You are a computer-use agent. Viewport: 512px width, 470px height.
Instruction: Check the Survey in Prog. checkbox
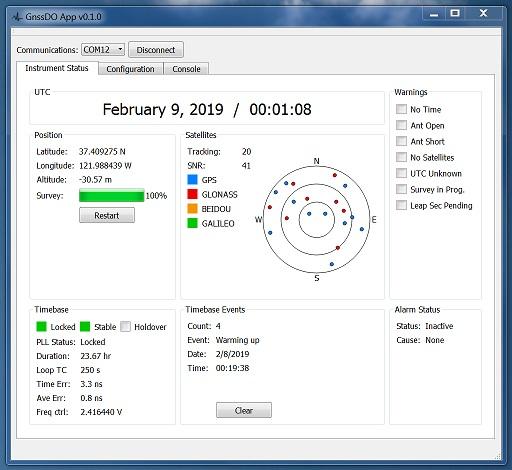click(x=401, y=189)
